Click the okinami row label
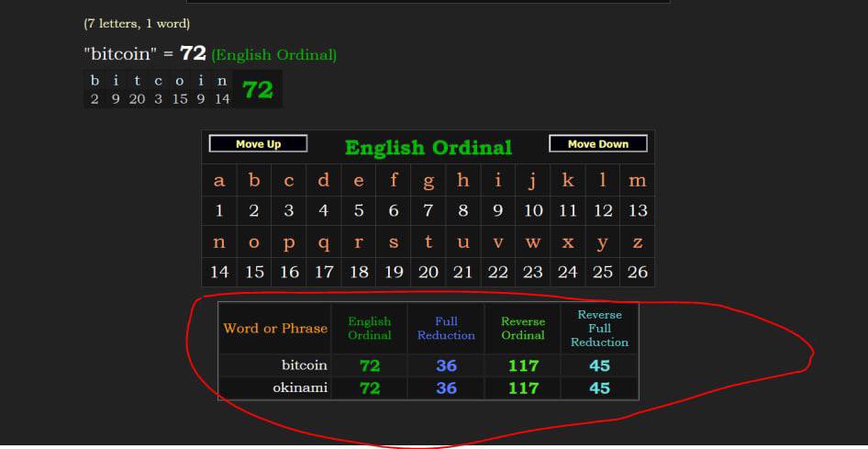This screenshot has width=868, height=449. [x=300, y=388]
